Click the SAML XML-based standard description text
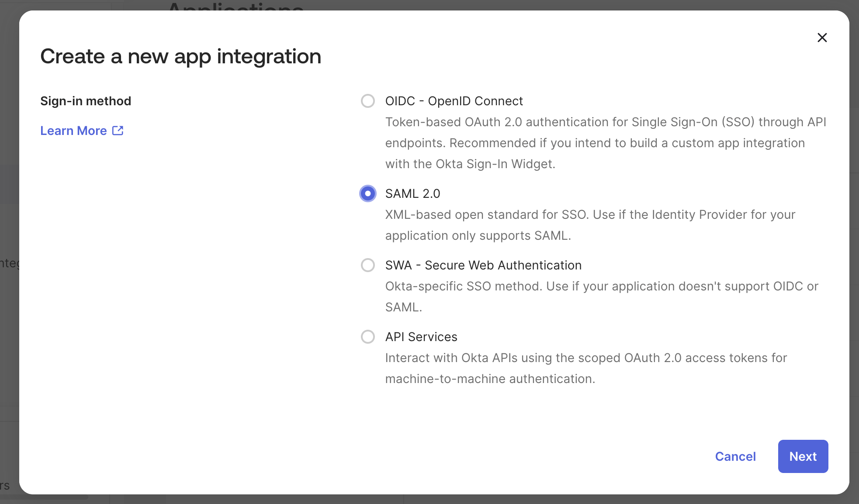 coord(590,225)
